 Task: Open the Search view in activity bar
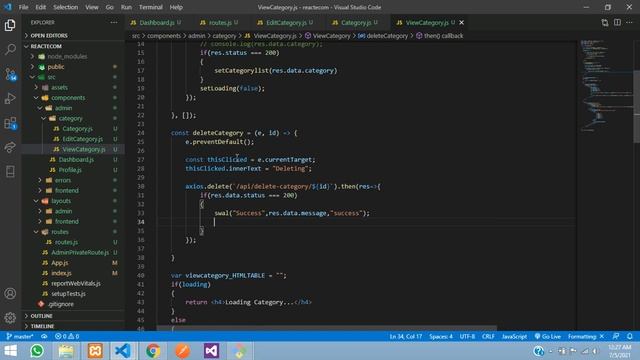point(10,49)
